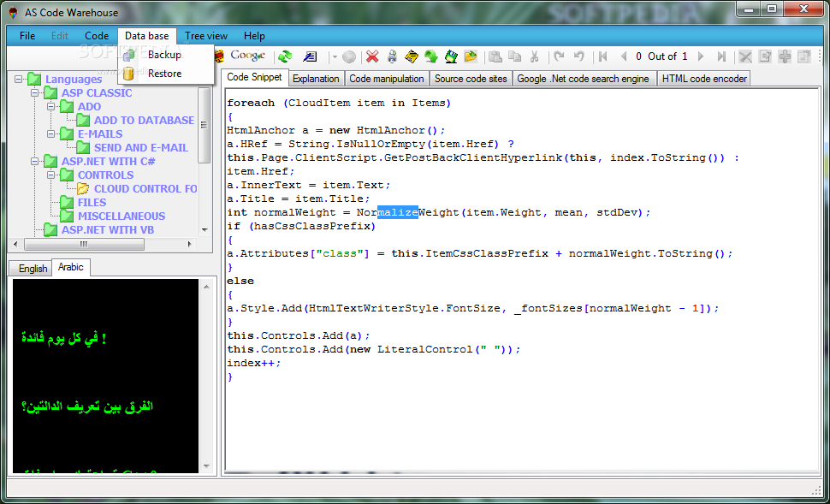
Task: Click Arabic panel scrollbar up arrow
Action: (x=206, y=287)
